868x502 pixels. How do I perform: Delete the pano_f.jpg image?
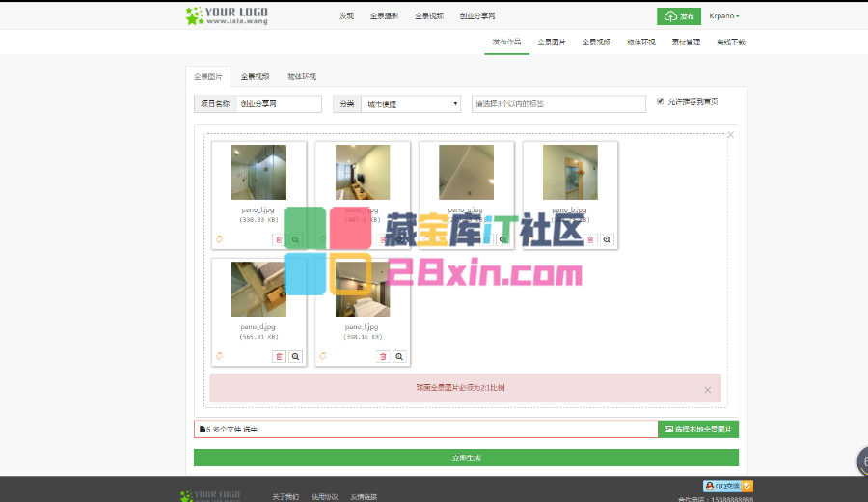pos(383,356)
